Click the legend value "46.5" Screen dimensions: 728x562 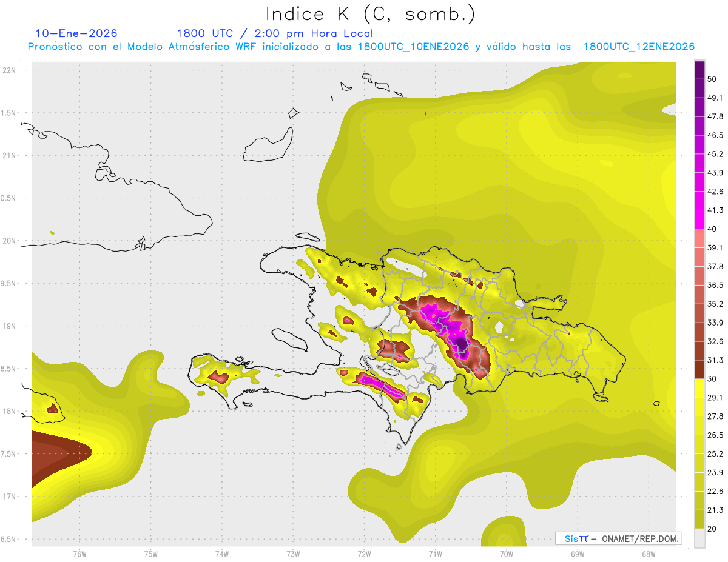715,136
